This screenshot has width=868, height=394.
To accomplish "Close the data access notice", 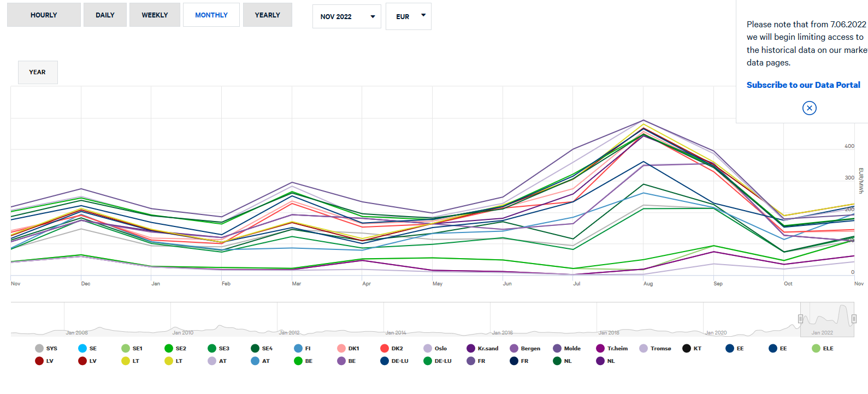I will [809, 108].
